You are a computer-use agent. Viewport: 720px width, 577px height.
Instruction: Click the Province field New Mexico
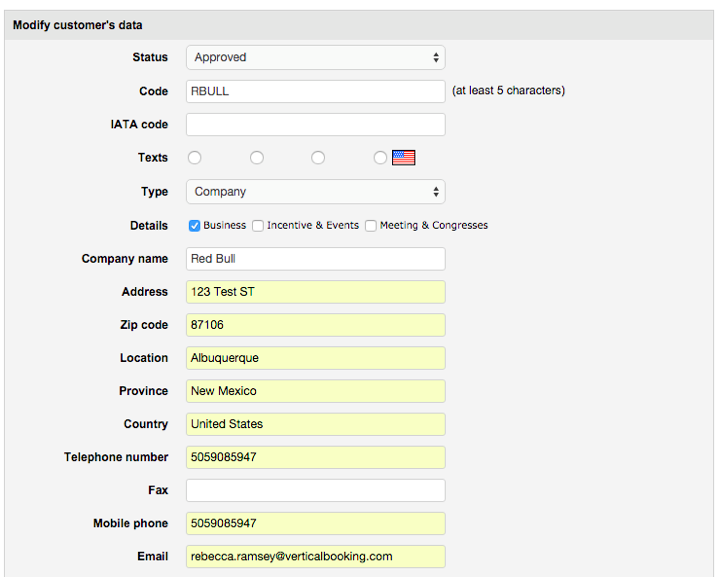315,391
